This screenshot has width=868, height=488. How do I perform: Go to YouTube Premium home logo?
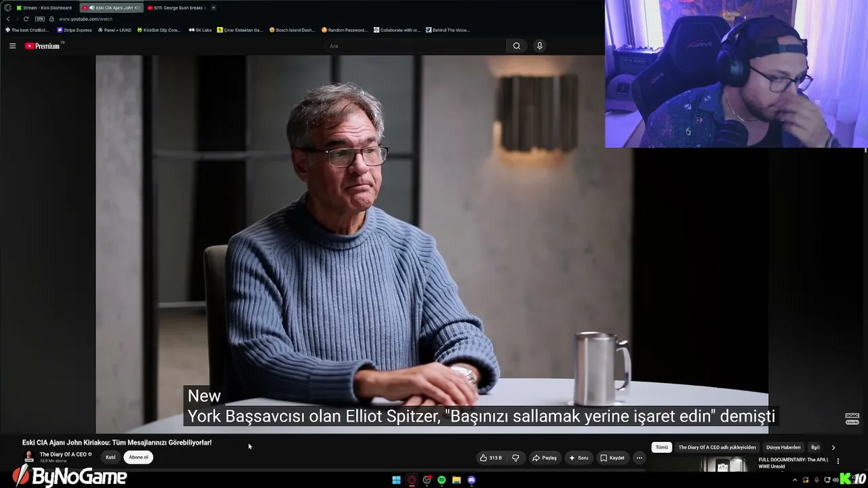[x=43, y=46]
